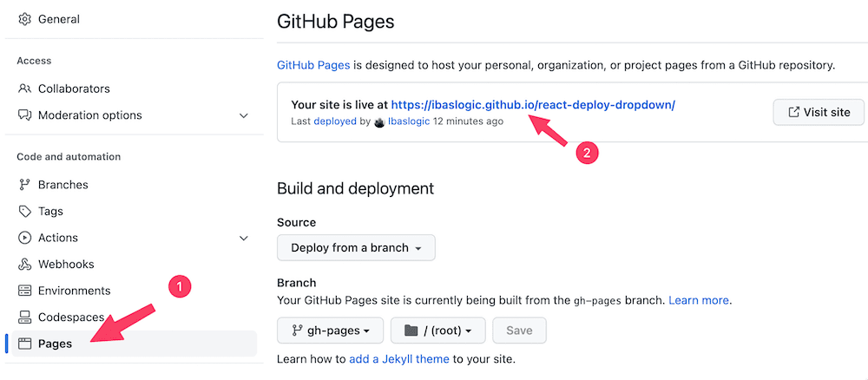Click the General gear icon
Image resolution: width=868 pixels, height=380 pixels.
tap(24, 19)
